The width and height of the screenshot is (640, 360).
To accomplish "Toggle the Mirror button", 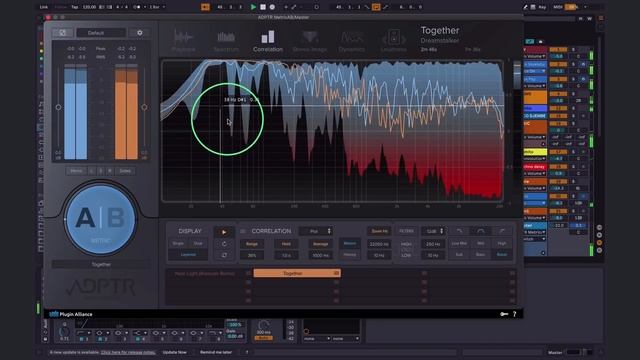I will [350, 244].
